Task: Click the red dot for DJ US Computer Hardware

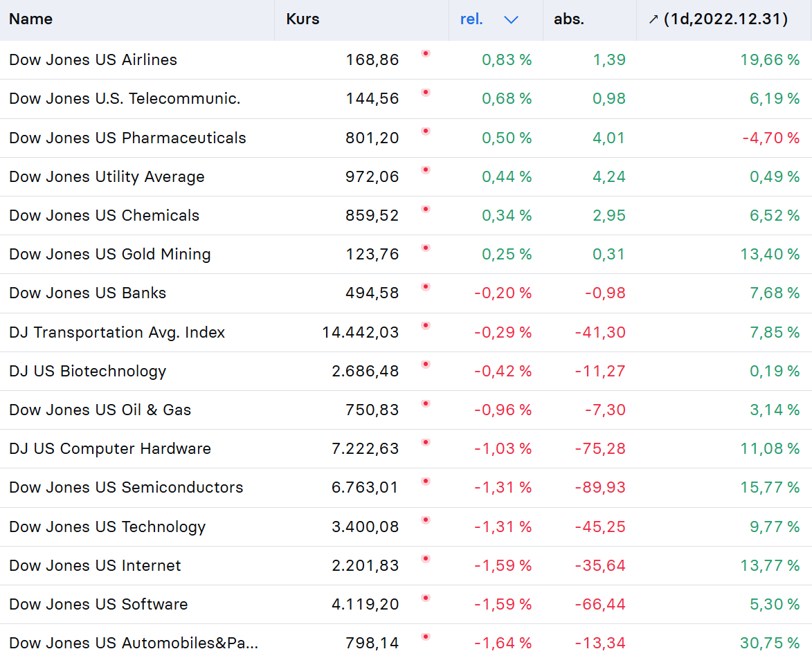Action: [x=426, y=442]
